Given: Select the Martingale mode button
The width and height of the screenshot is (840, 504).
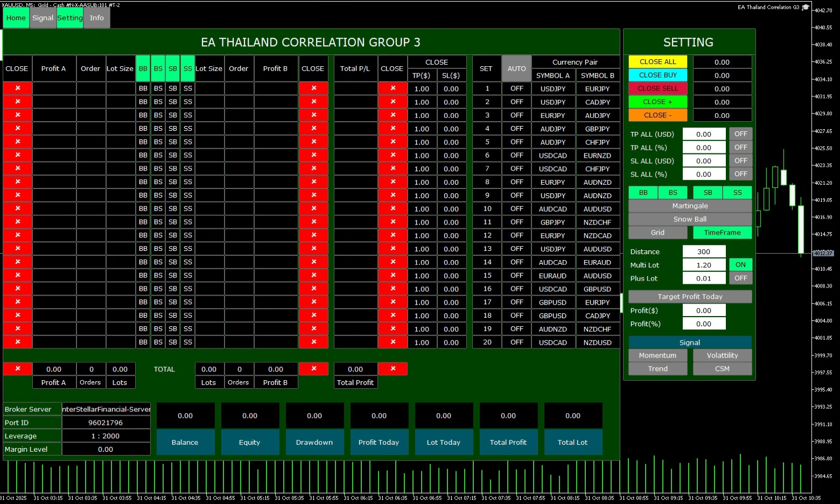Looking at the screenshot, I should pos(690,206).
